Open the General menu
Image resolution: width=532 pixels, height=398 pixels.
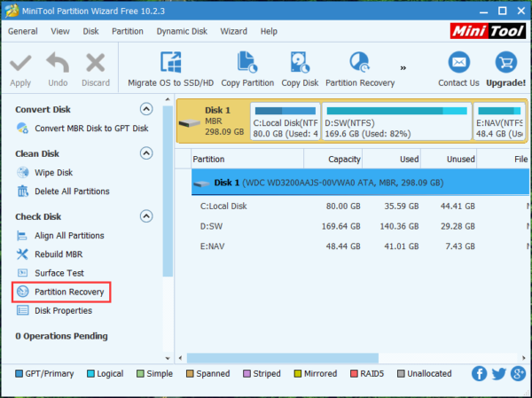(23, 31)
